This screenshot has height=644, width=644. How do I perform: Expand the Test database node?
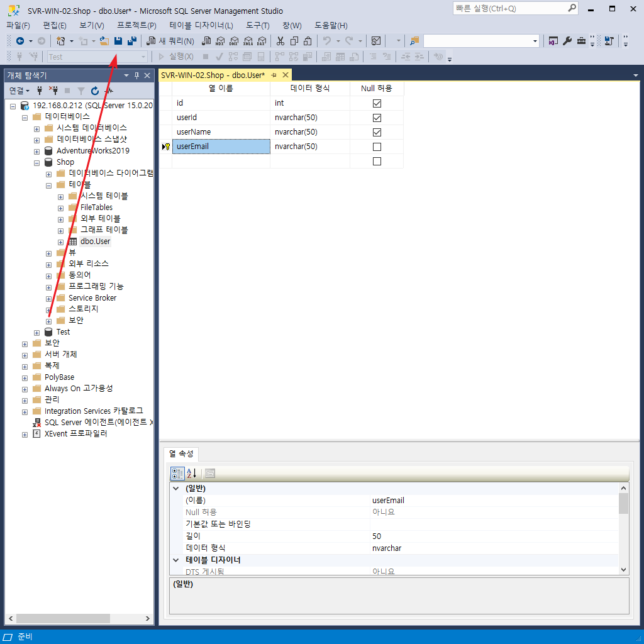(x=36, y=333)
